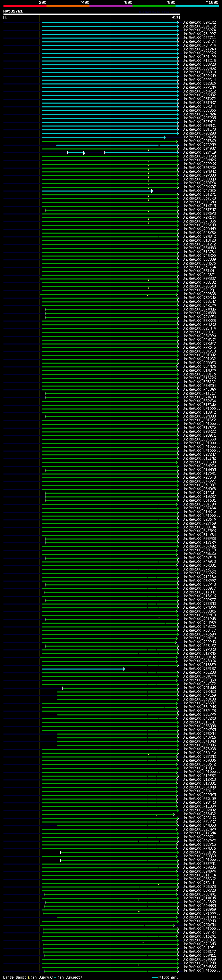Viewport: 222px width, 980px height.
Task: Select the UniRef100_B3TLY8 label
Action: coord(199,129)
